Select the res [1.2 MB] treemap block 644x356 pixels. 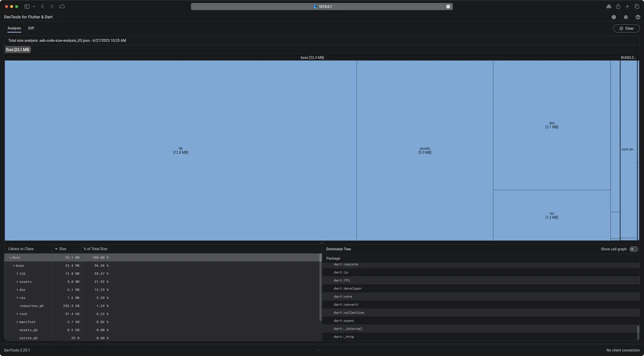(x=552, y=215)
